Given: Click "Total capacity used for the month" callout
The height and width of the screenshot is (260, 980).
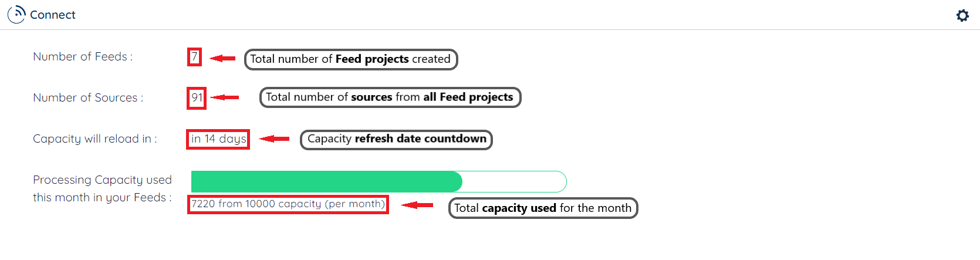Looking at the screenshot, I should coord(543,208).
